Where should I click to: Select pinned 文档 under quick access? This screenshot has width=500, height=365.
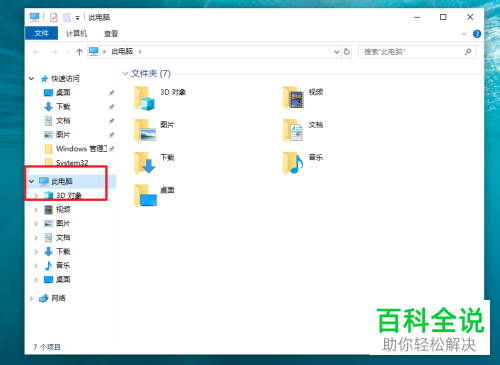pyautogui.click(x=63, y=121)
